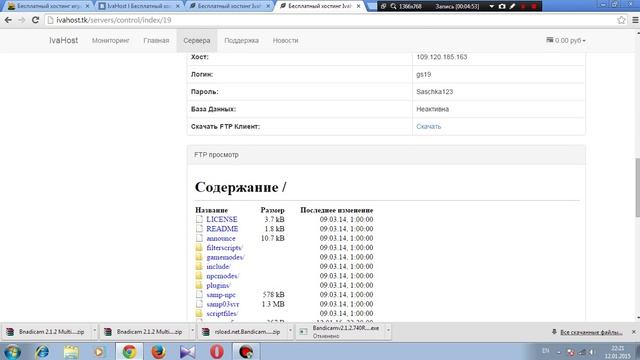The image size is (640, 360).
Task: Launch Internet Explorer from the taskbar
Action: tap(42, 351)
